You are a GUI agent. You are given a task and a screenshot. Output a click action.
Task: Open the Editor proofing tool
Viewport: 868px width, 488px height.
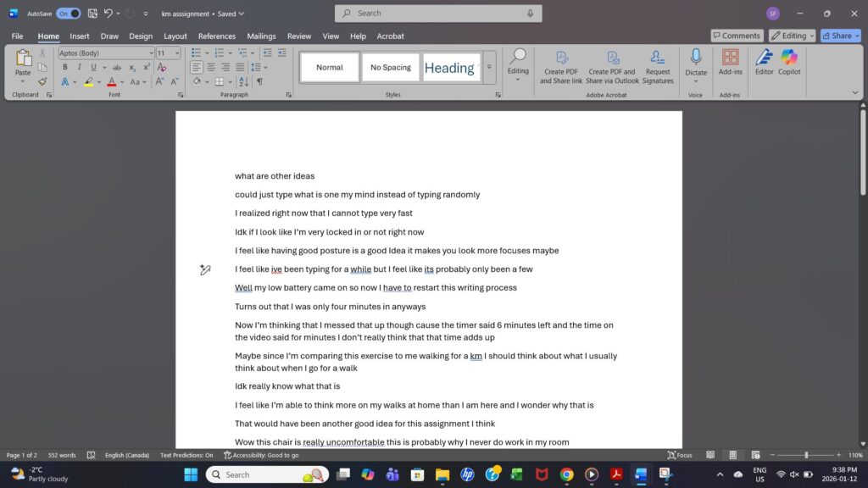[764, 62]
